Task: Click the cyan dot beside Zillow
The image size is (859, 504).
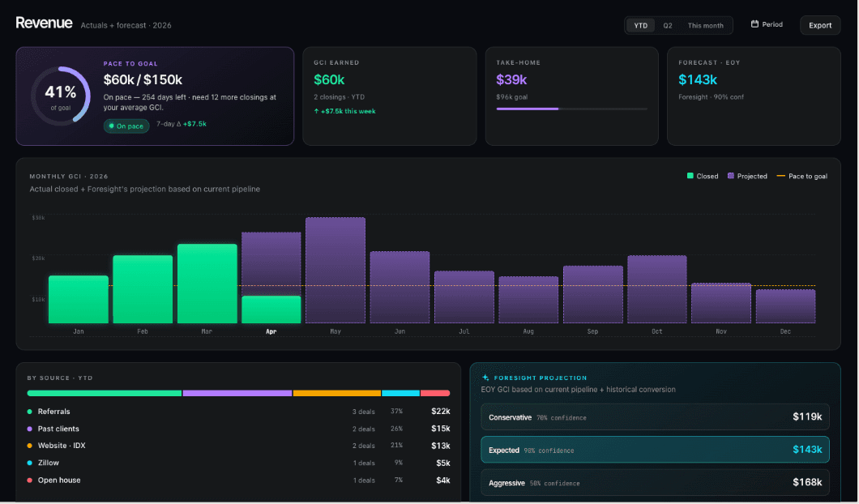Action: pyautogui.click(x=30, y=463)
